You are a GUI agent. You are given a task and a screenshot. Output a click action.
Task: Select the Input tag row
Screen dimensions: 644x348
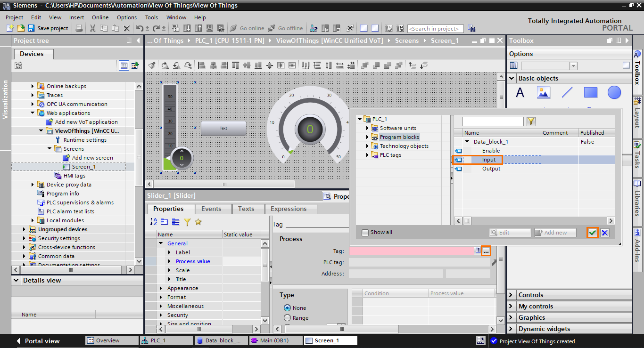[x=535, y=160]
